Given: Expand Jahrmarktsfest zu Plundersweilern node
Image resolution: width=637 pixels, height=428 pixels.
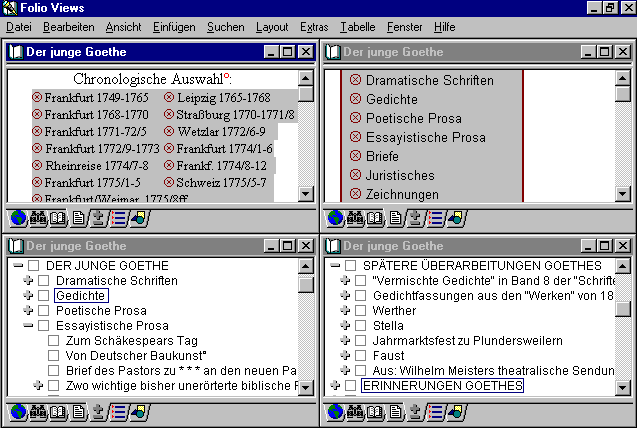Looking at the screenshot, I should 345,340.
